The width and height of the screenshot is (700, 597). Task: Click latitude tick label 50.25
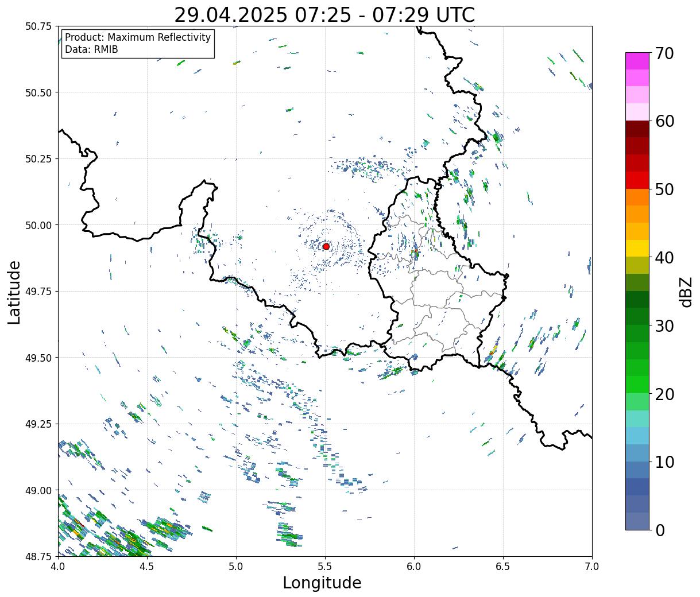point(38,159)
